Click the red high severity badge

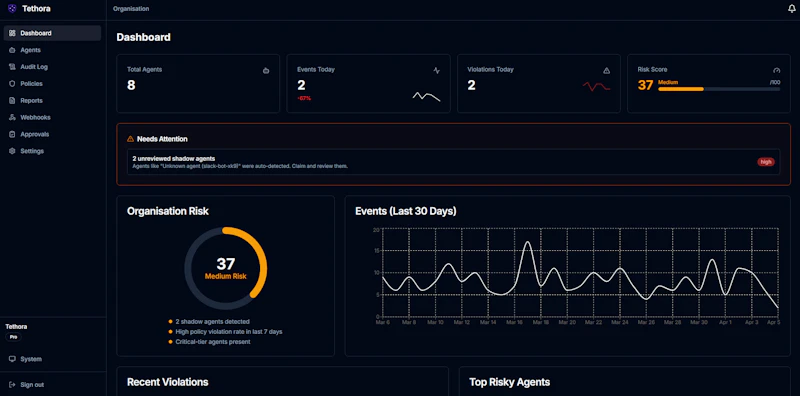tap(766, 162)
